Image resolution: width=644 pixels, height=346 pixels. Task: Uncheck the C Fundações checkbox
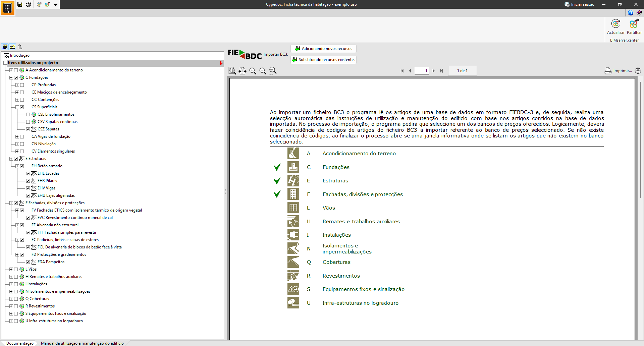(16, 78)
